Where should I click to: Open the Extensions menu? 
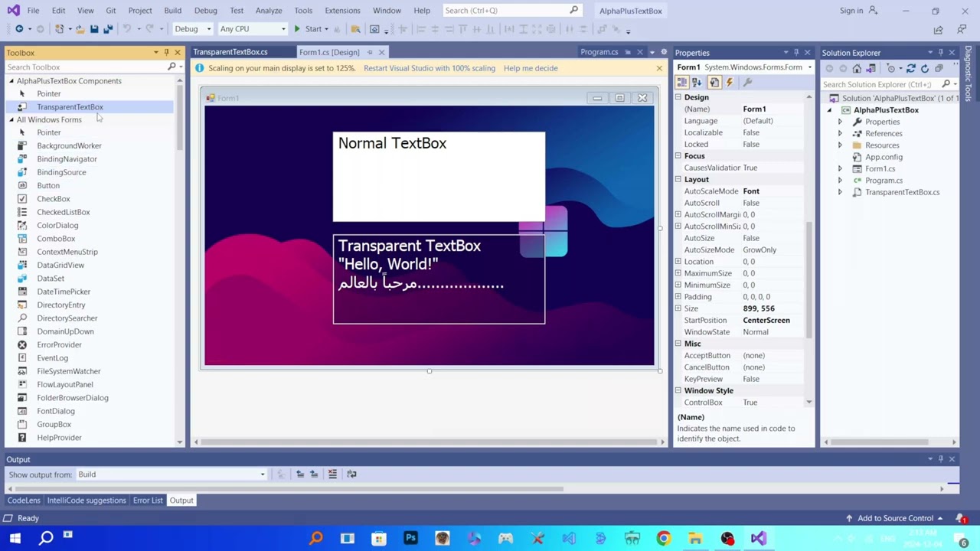point(342,11)
